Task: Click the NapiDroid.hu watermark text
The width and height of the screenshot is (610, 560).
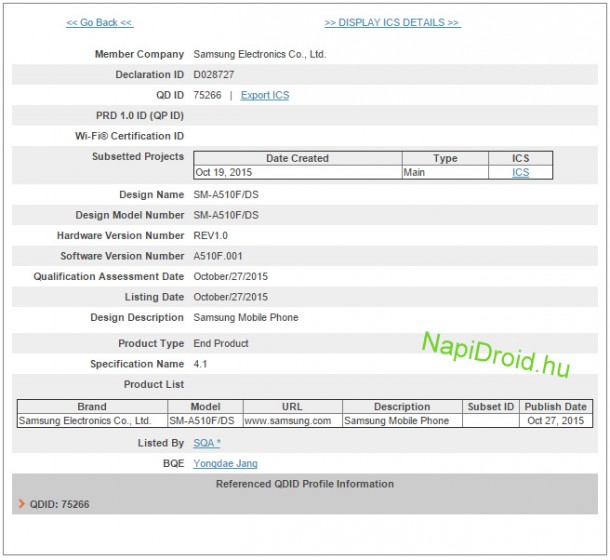Action: pos(495,355)
